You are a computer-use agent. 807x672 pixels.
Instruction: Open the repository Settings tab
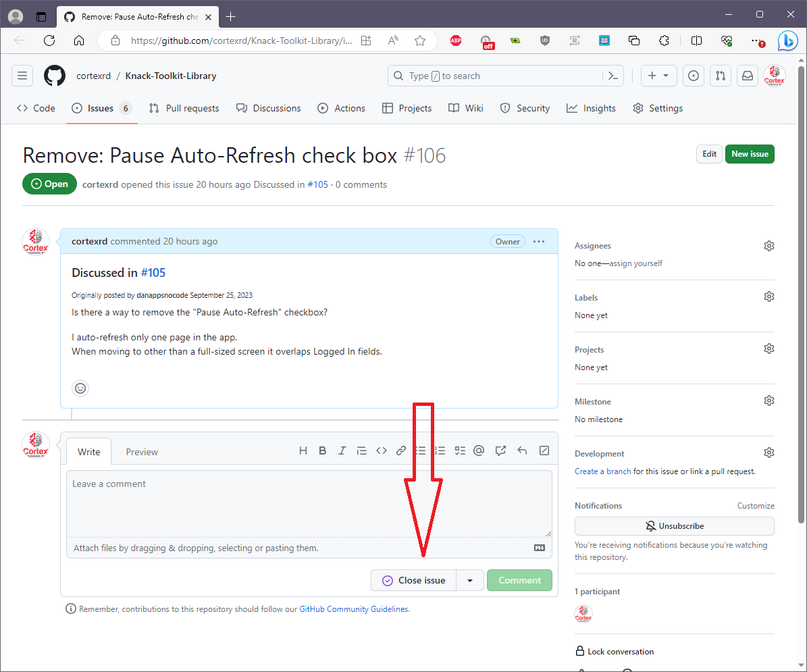[x=658, y=108]
